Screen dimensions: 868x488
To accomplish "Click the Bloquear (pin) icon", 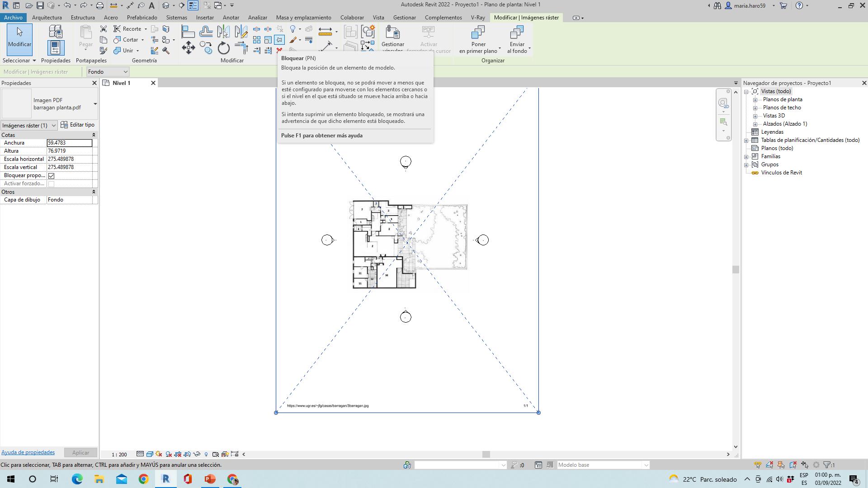I will pyautogui.click(x=279, y=40).
